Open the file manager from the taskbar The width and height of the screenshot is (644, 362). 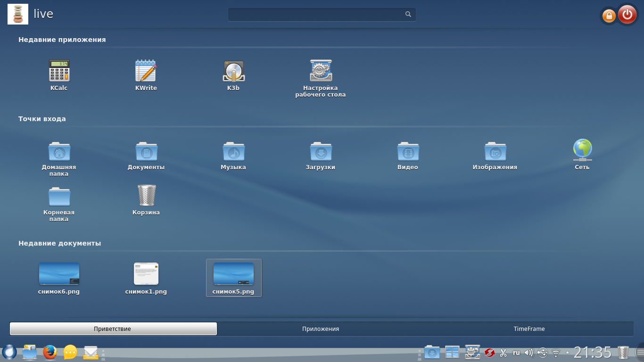tap(30, 352)
